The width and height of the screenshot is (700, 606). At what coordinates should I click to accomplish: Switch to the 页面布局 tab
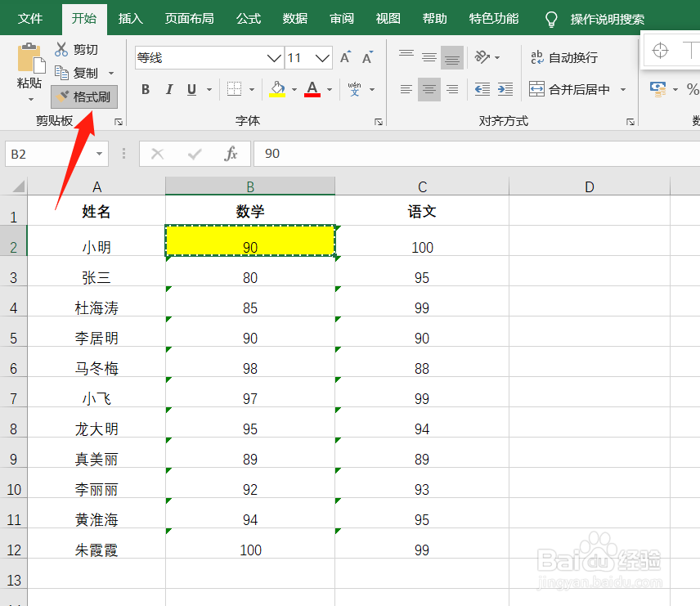pyautogui.click(x=189, y=18)
